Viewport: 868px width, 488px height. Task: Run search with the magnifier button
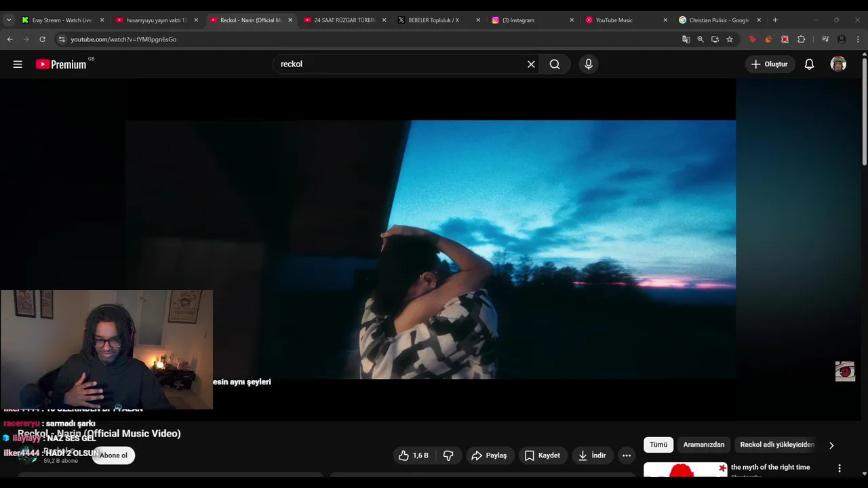[555, 64]
